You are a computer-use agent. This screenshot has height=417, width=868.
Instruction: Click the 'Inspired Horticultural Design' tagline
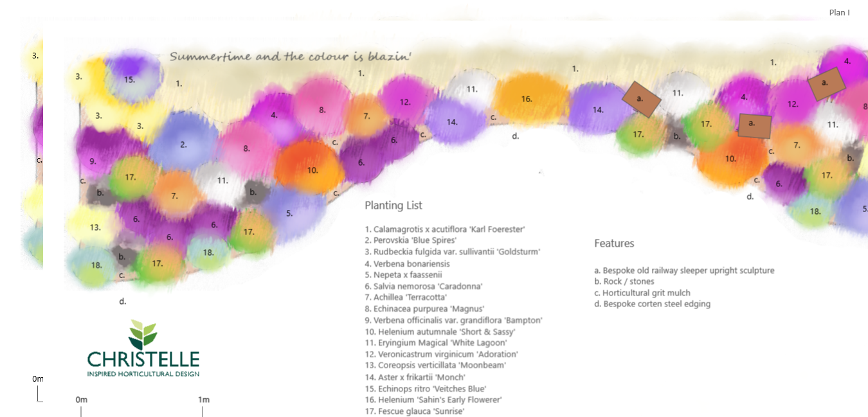point(143,373)
